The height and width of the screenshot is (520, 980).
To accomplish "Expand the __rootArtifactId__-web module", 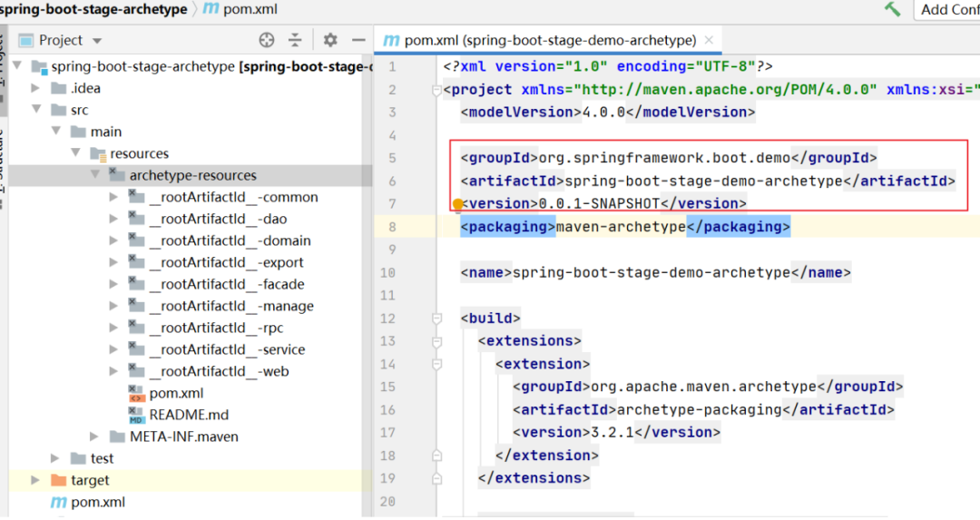I will pos(113,371).
